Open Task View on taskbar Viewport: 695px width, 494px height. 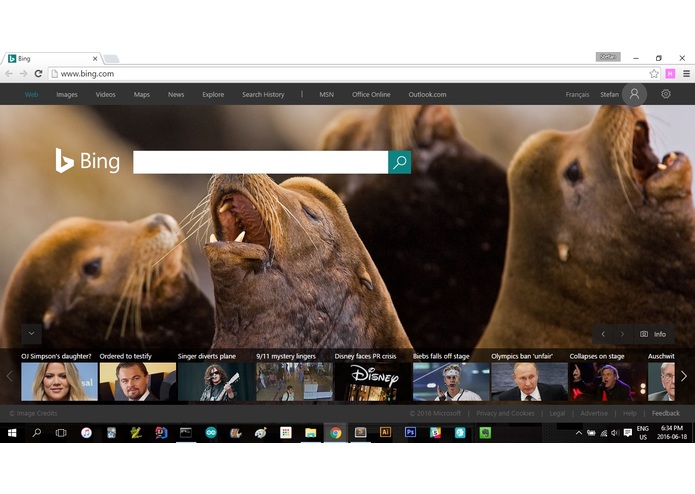point(61,433)
